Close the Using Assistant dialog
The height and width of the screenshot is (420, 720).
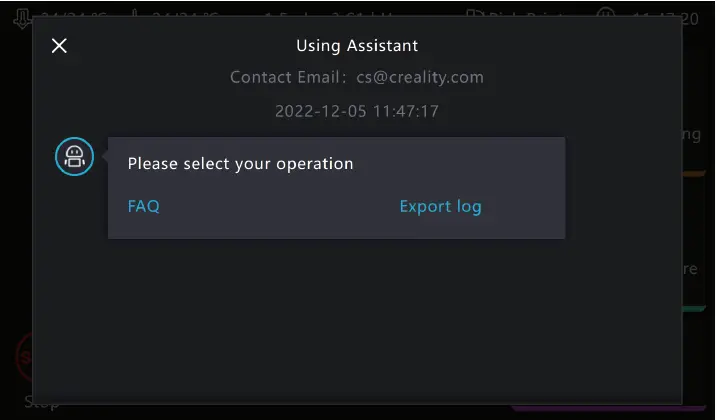(59, 45)
